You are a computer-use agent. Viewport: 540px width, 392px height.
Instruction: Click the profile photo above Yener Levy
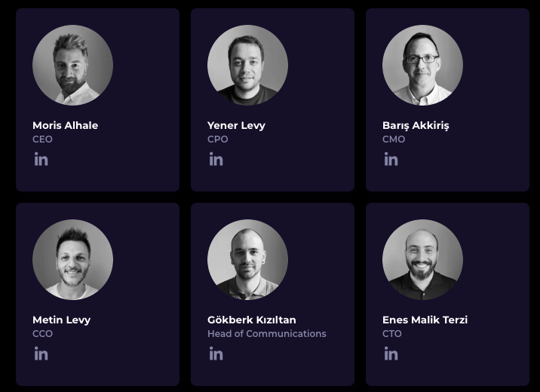coord(247,65)
